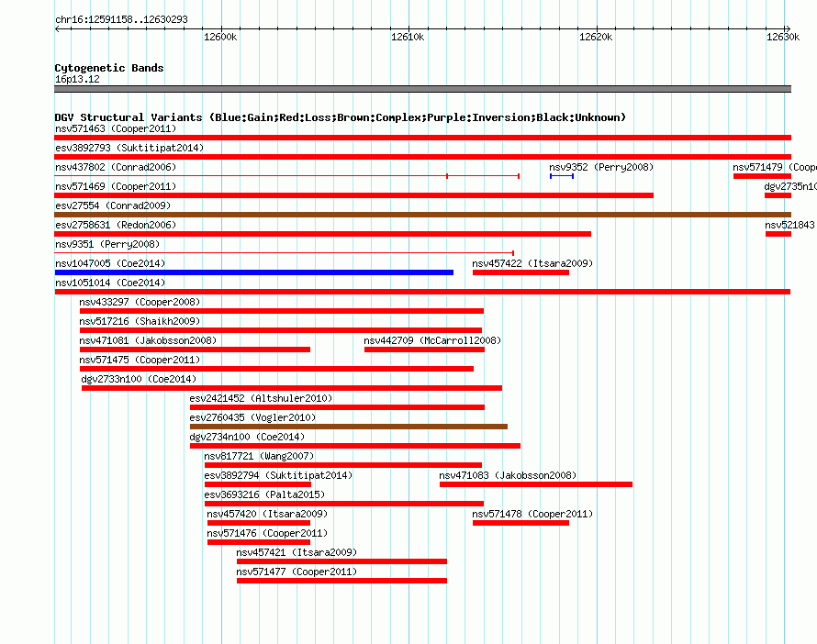The width and height of the screenshot is (817, 644).
Task: Click the dgv2735n100 label
Action: point(789,186)
